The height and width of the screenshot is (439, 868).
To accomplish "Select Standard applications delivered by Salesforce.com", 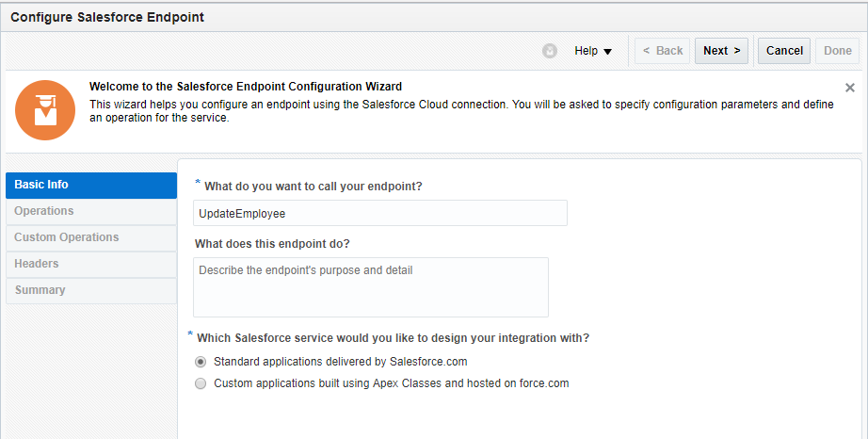I will [x=201, y=361].
